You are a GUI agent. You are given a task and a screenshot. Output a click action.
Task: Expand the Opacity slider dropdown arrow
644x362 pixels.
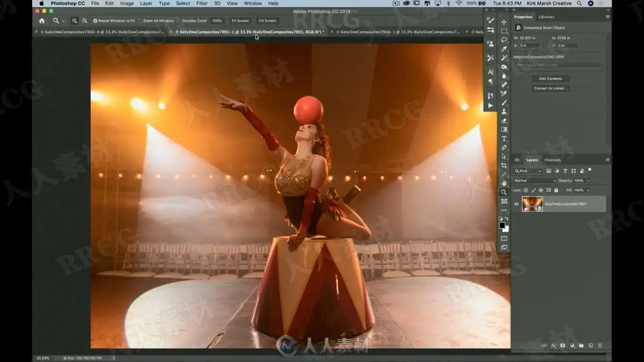tap(588, 180)
